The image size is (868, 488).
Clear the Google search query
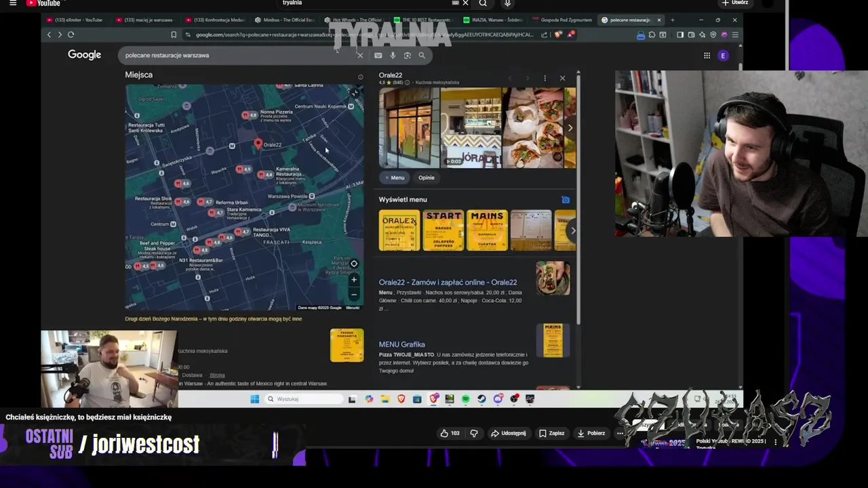point(360,56)
